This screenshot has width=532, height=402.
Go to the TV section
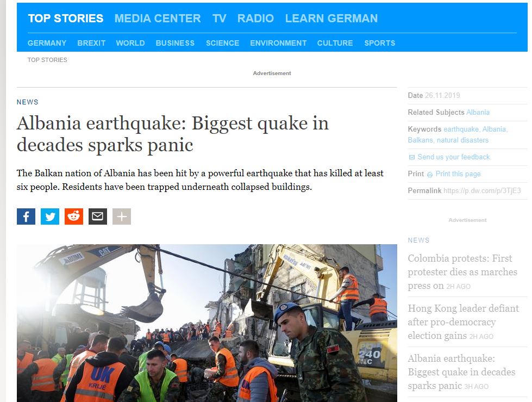coord(219,18)
